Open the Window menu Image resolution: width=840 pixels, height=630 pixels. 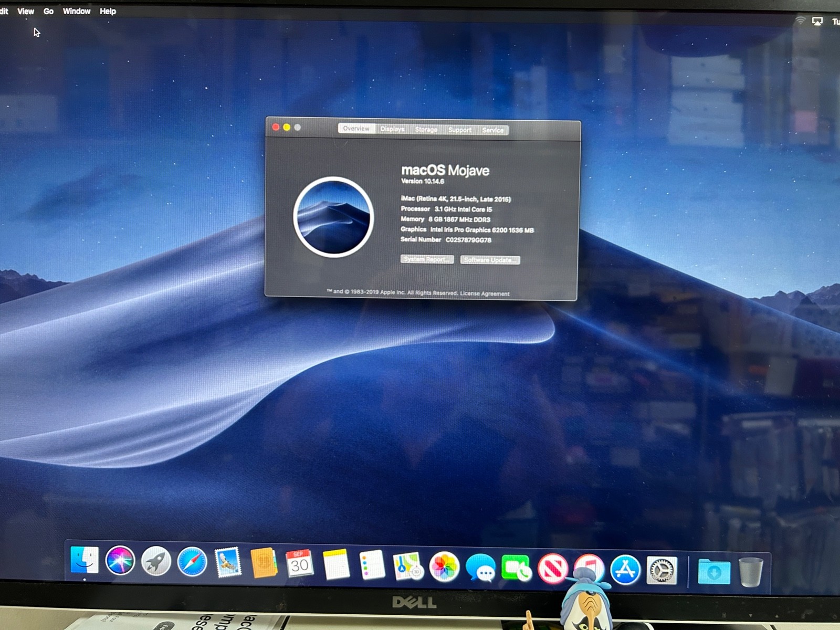77,11
